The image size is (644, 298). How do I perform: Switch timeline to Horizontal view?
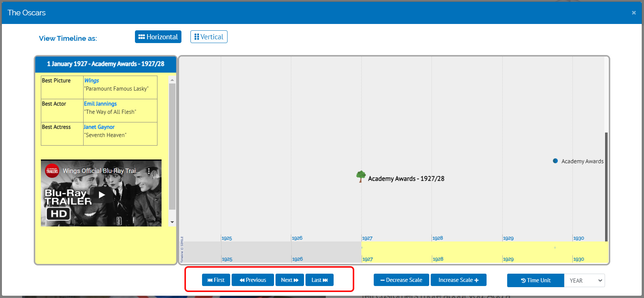(158, 37)
